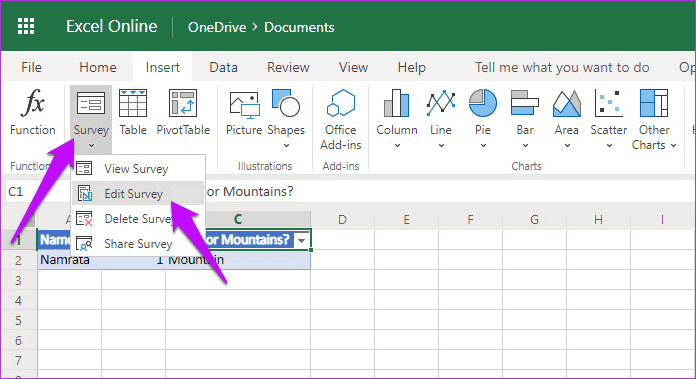This screenshot has height=379, width=696.
Task: Select the Pie chart icon
Action: [482, 103]
